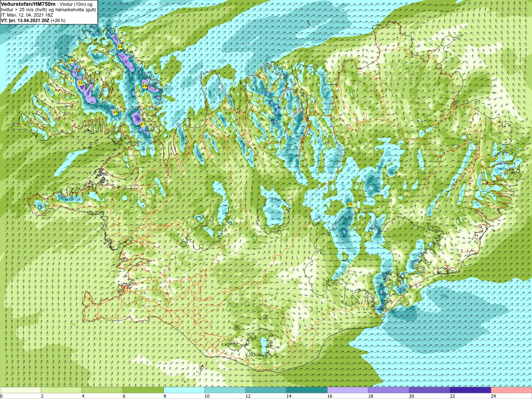Click the yellow gust marker labeled 25
Screen dimensions: 532x399
(x=350, y=204)
